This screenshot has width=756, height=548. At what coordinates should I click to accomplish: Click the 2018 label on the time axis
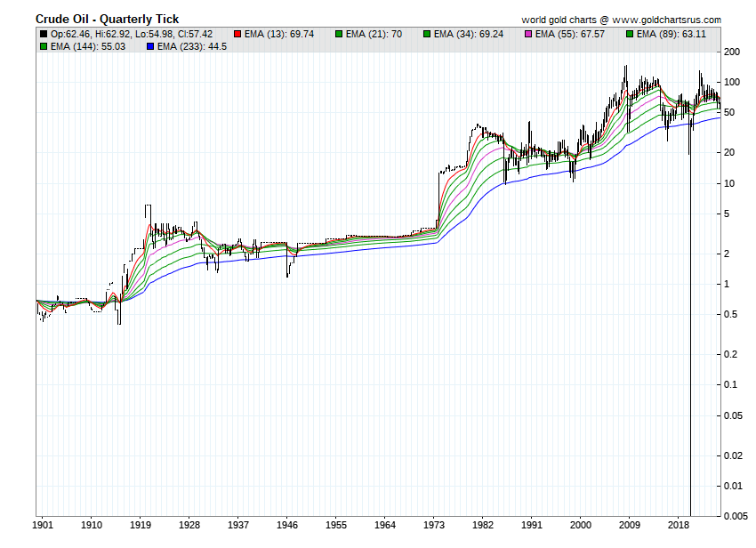click(680, 525)
